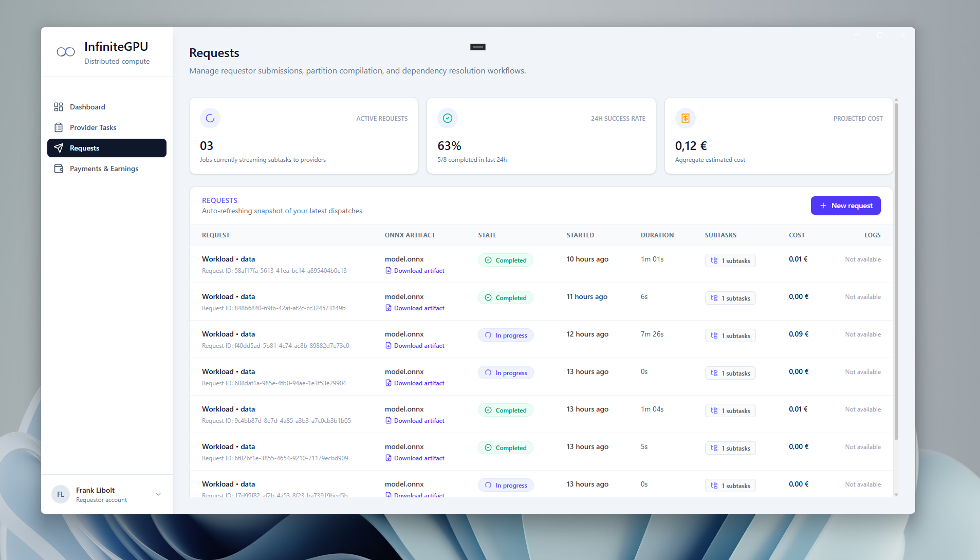Click the Dashboard grid icon in sidebar

click(59, 107)
